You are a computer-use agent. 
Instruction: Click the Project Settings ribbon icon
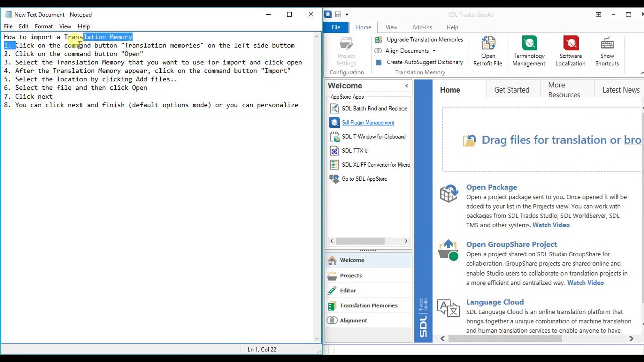[x=346, y=51]
